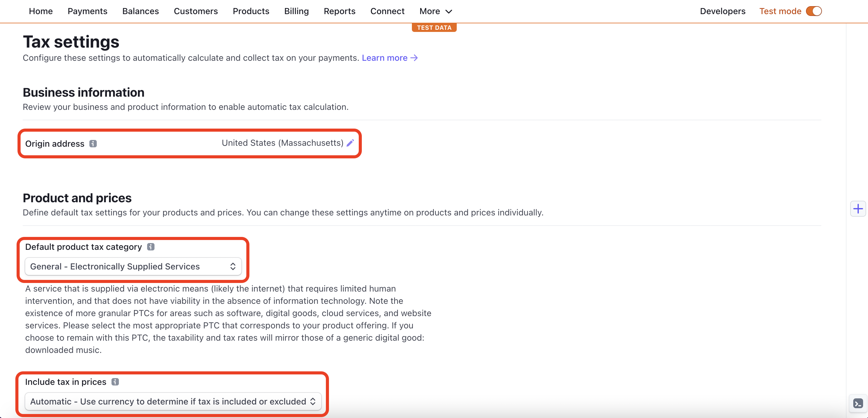Show info for Default product tax category

[151, 247]
